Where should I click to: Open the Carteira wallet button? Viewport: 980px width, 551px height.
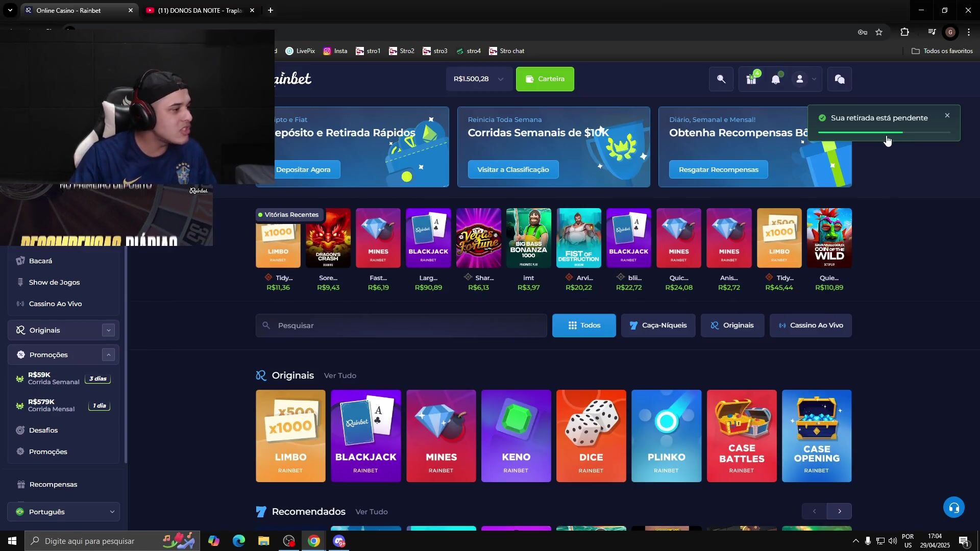545,79
